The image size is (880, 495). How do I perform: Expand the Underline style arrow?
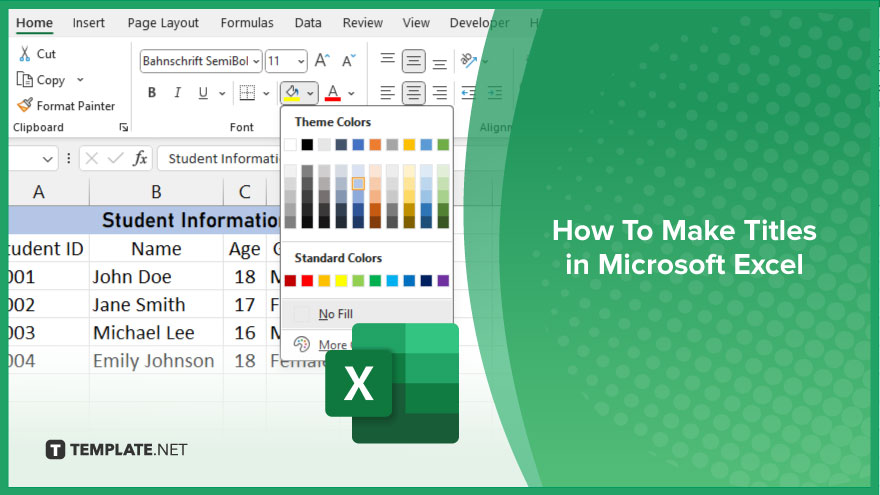222,93
